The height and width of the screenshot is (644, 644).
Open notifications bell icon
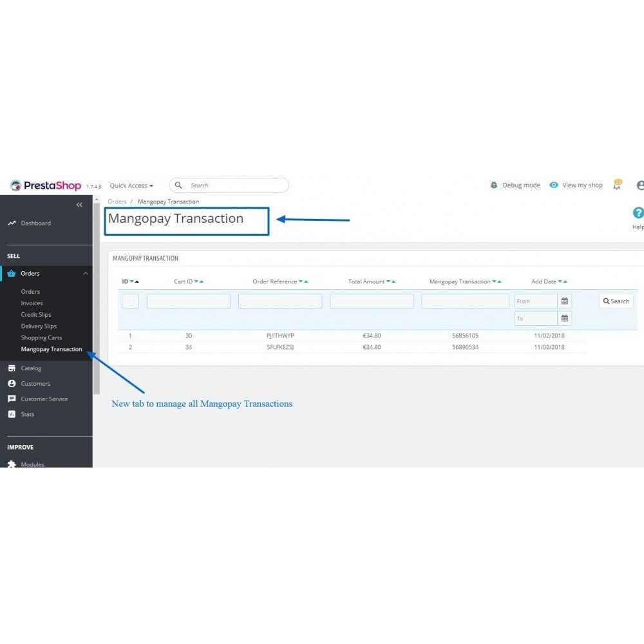617,185
